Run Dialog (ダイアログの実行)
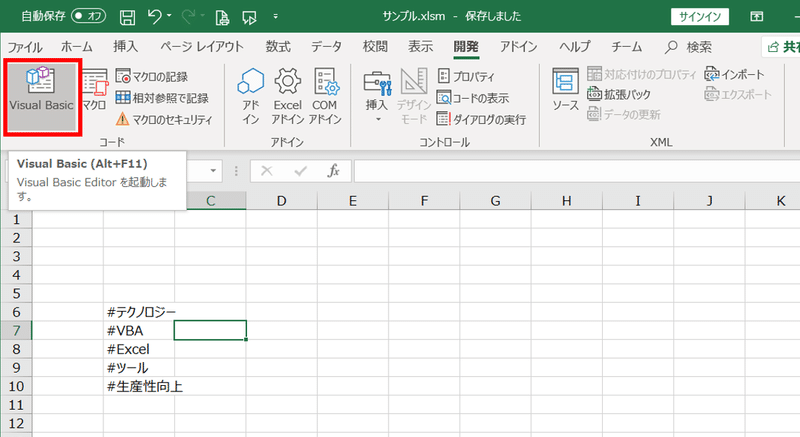The height and width of the screenshot is (437, 800). click(x=481, y=119)
